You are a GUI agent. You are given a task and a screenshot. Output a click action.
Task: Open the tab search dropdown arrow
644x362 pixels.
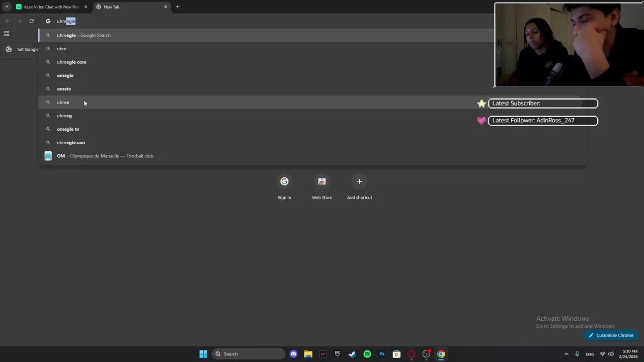[x=7, y=7]
